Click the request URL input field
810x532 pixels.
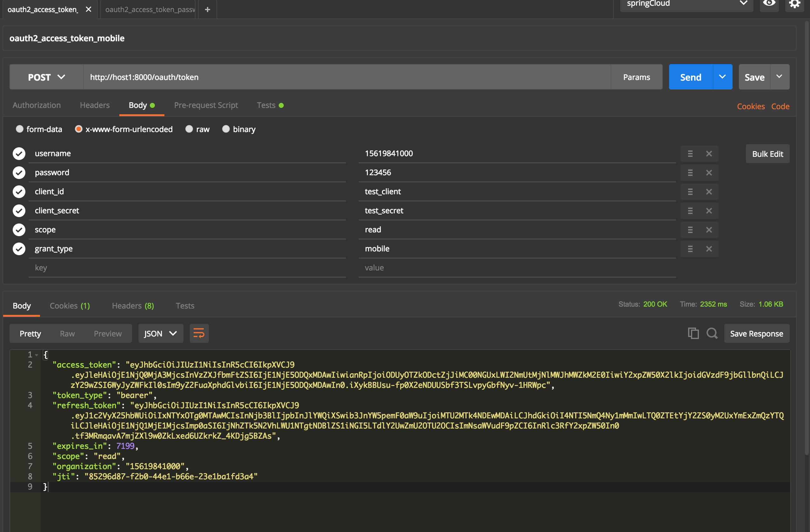coord(347,77)
